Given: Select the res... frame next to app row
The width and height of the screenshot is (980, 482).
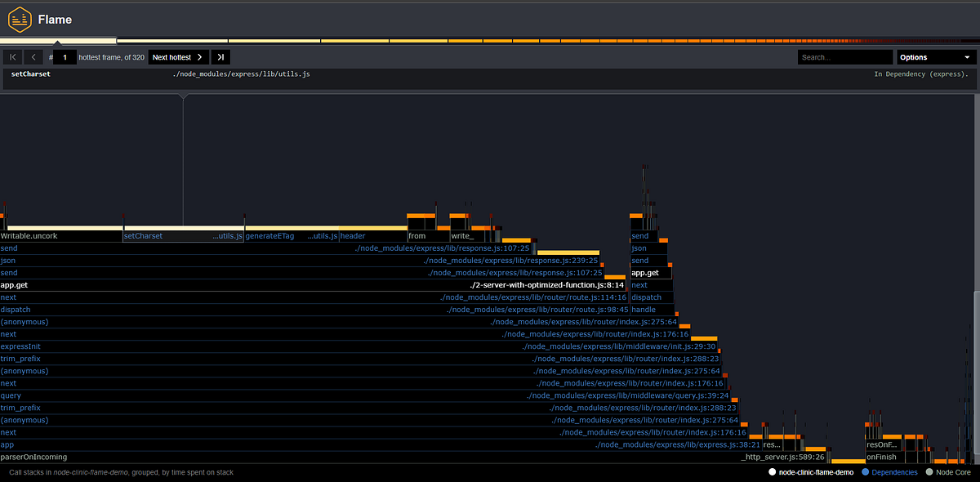Looking at the screenshot, I should pos(773,444).
